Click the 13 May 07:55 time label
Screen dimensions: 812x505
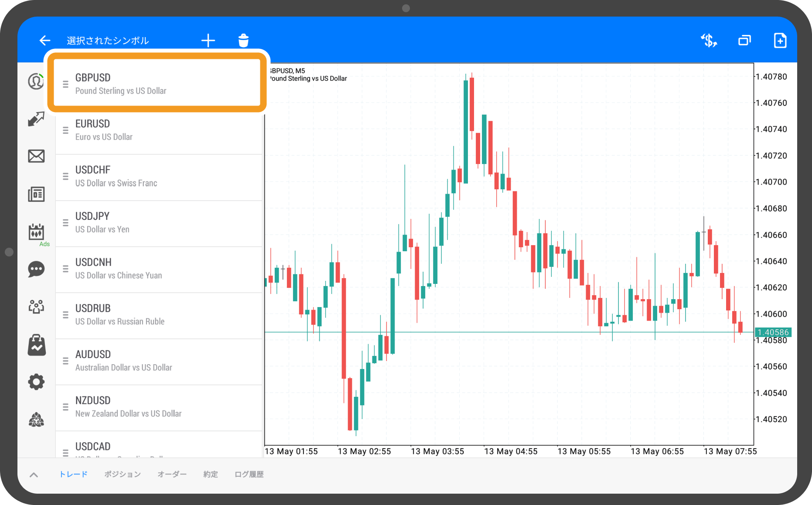730,451
